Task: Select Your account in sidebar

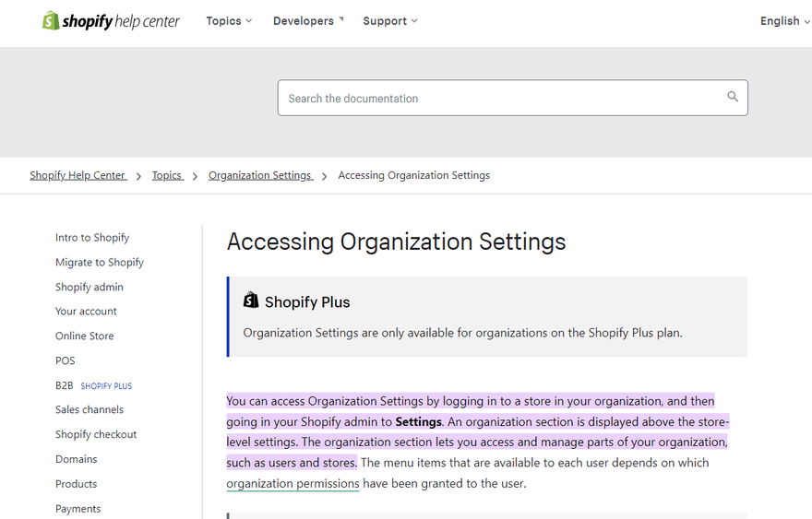Action: pyautogui.click(x=86, y=312)
